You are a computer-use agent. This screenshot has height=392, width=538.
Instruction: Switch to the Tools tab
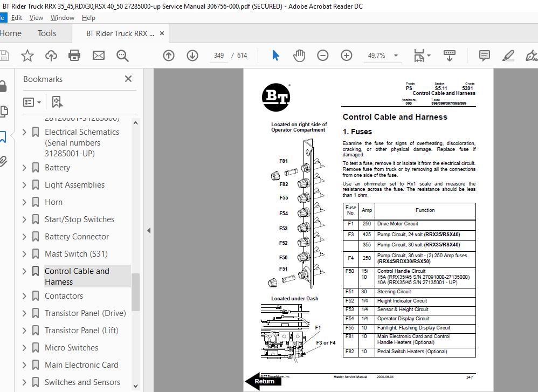[47, 33]
